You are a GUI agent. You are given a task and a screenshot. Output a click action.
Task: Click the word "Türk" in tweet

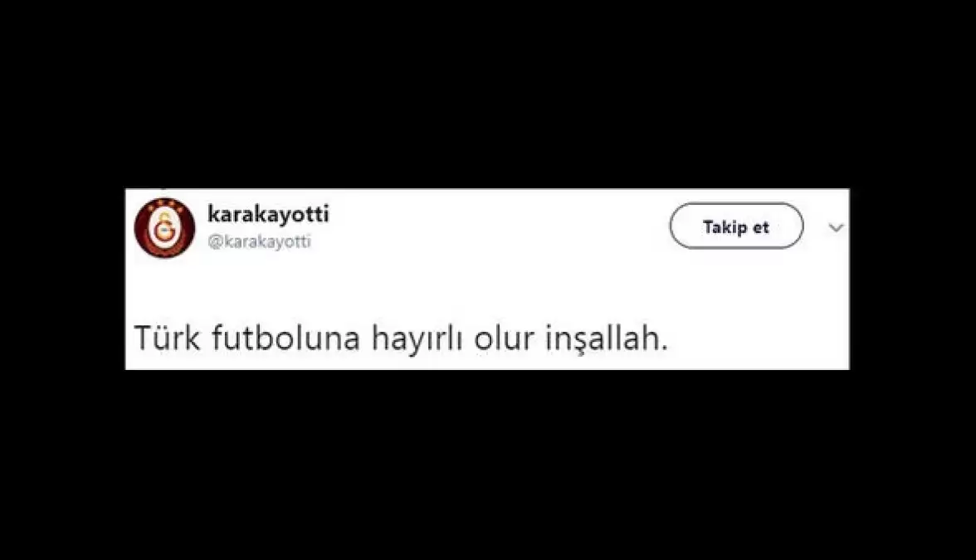point(168,338)
